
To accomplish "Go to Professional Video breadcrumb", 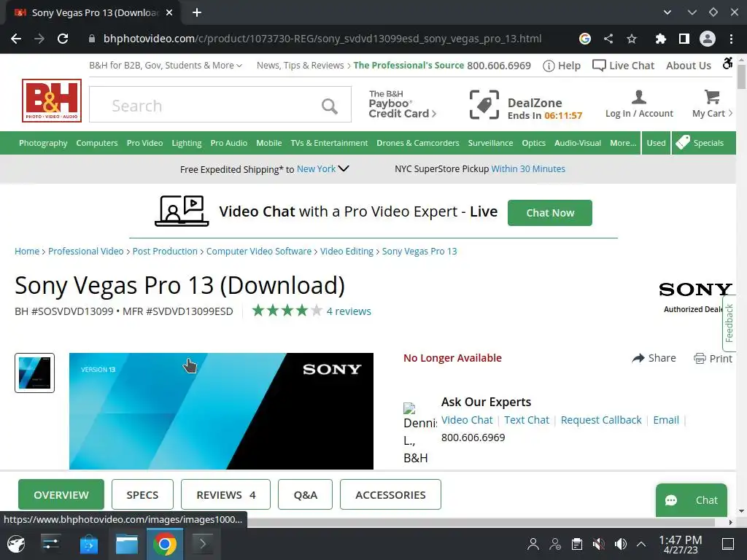I will click(86, 251).
